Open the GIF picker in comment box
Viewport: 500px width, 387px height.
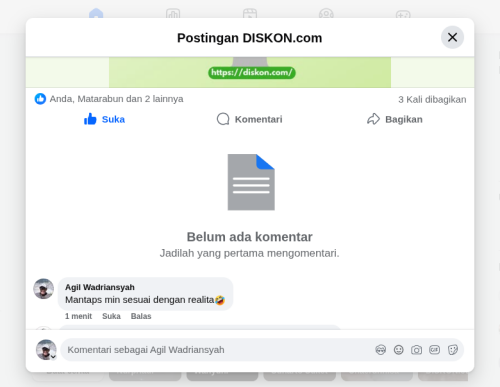pos(434,350)
